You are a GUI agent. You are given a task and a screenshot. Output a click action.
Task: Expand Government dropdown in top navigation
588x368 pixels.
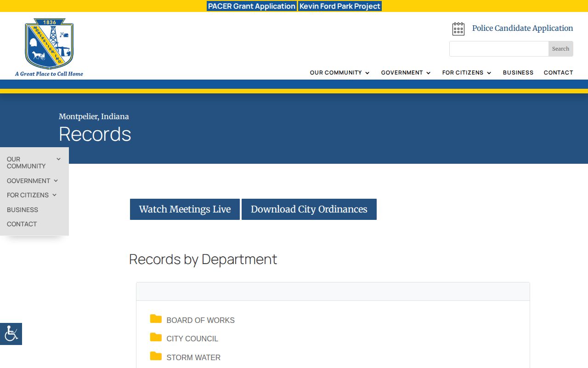click(428, 73)
